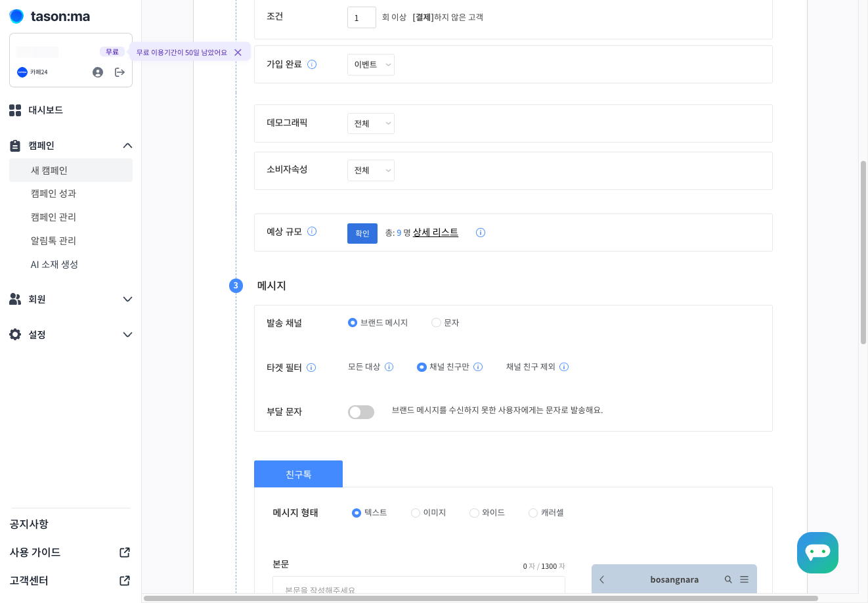Image resolution: width=868 pixels, height=603 pixels.
Task: Expand the 회원 menu section
Action: point(127,300)
